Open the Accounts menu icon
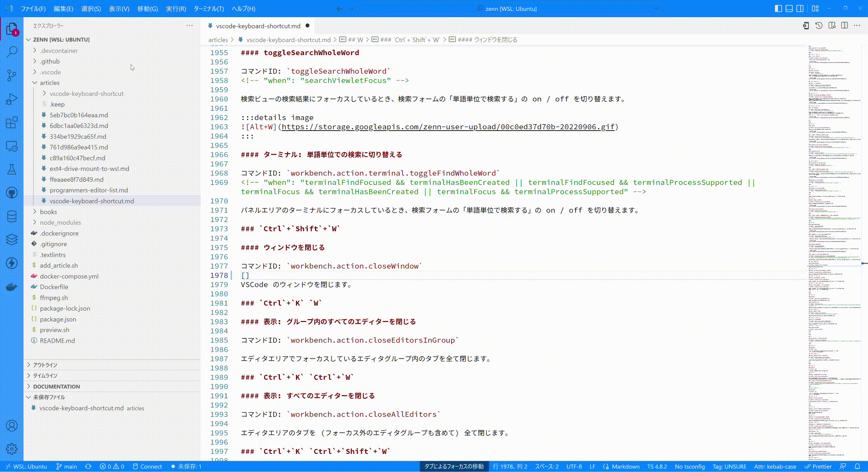The width and height of the screenshot is (868, 472). (12, 425)
